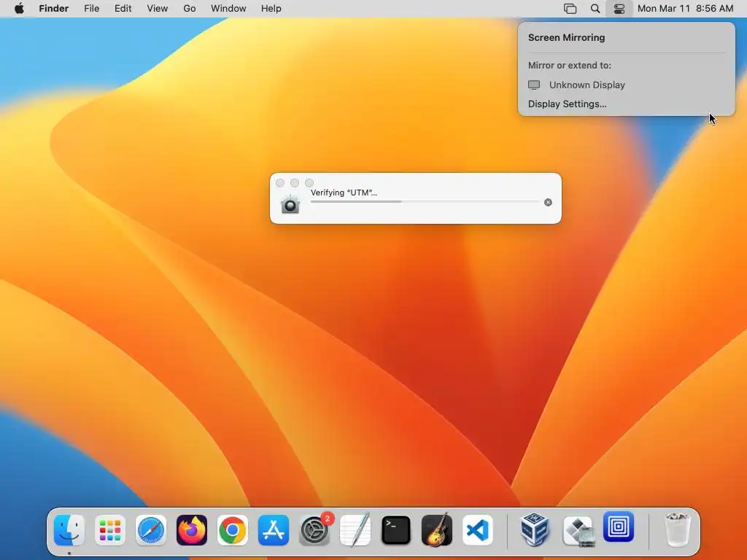Launch TextEdit from the Dock

(x=355, y=530)
